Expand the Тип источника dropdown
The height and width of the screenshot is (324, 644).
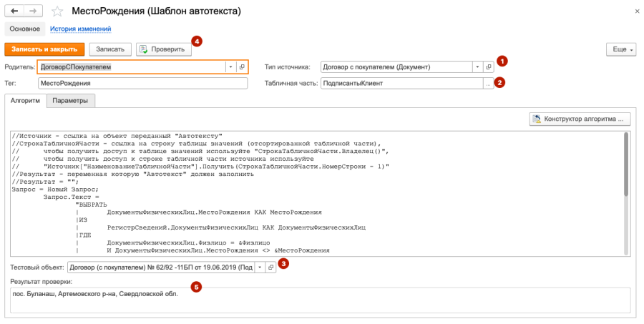click(x=477, y=67)
